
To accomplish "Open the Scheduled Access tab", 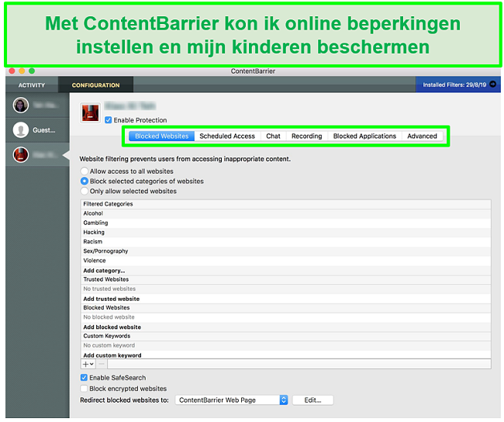I will tap(227, 136).
